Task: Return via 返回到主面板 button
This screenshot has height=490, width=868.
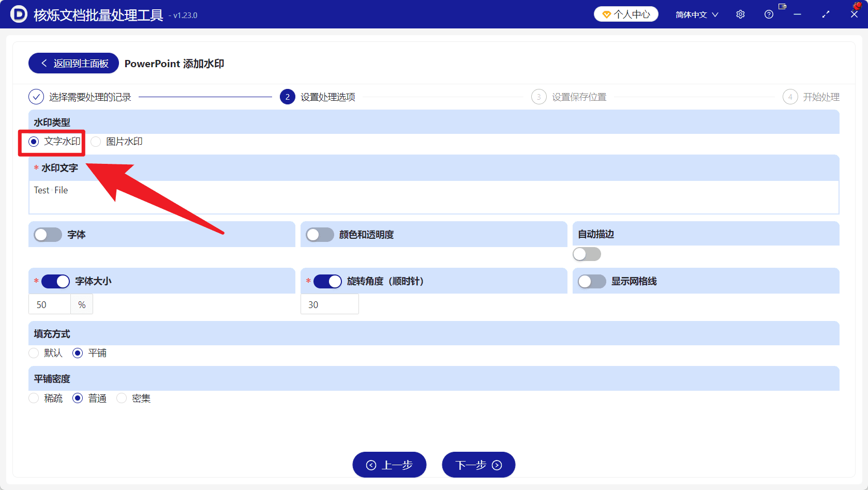Action: (73, 63)
